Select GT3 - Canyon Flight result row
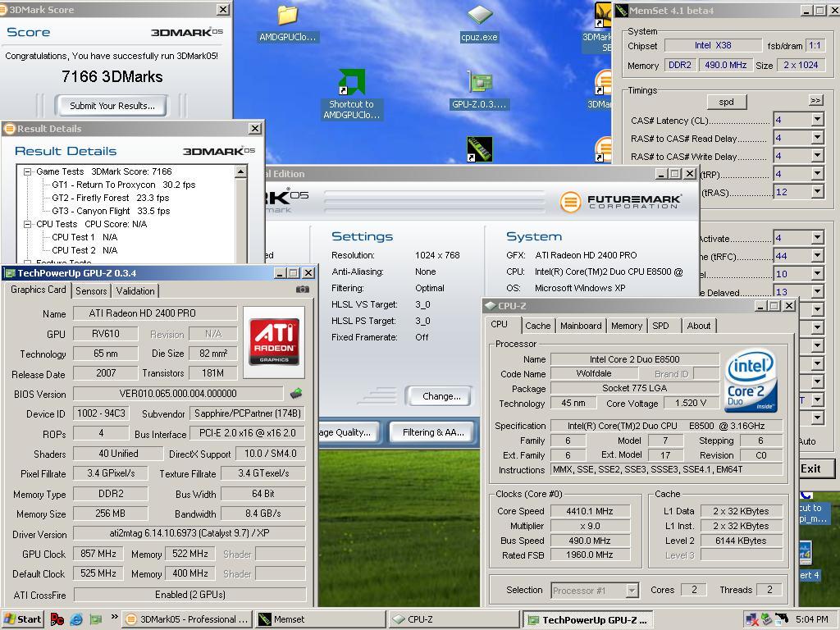 coord(111,211)
